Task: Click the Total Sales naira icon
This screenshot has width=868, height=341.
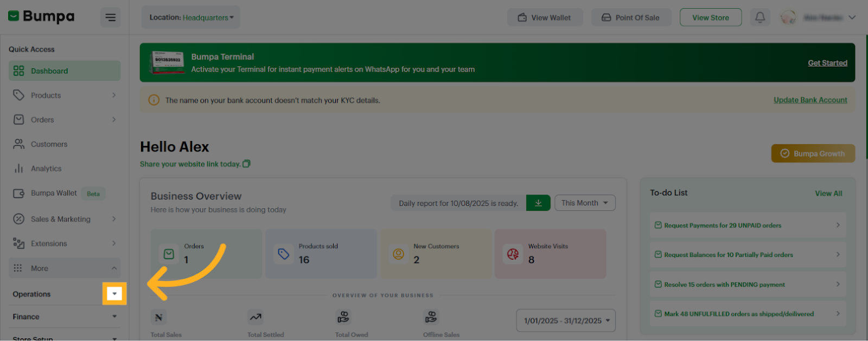Action: 158,318
